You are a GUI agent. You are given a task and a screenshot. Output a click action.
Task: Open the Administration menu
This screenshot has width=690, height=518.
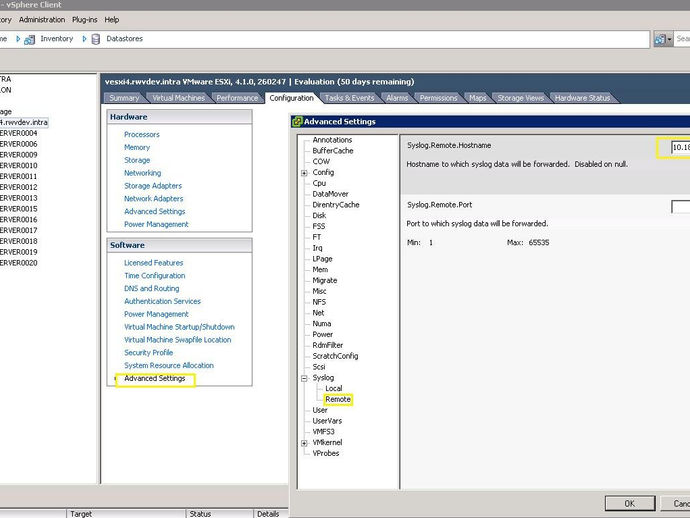click(x=42, y=20)
